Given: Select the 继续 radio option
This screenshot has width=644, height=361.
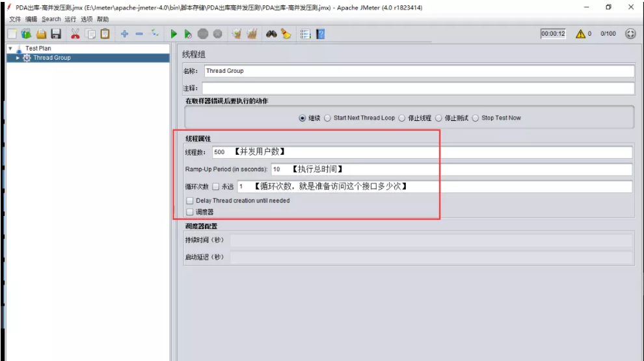Looking at the screenshot, I should point(302,118).
